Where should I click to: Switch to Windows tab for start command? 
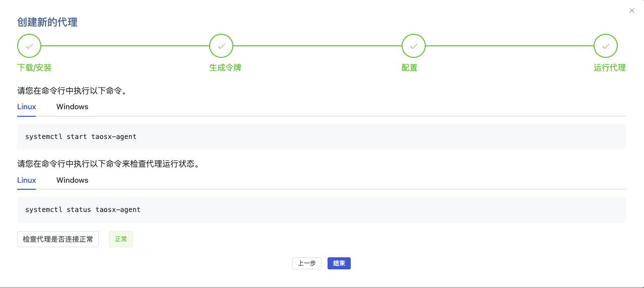tap(72, 107)
